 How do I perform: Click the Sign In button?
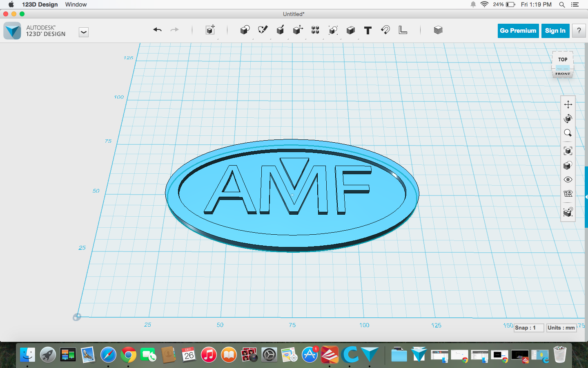pos(555,31)
